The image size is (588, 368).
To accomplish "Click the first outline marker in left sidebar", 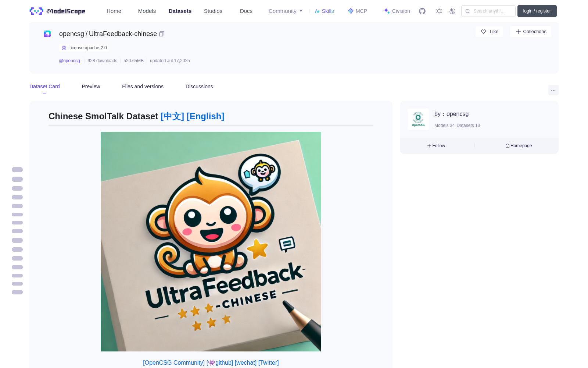I will click(17, 170).
